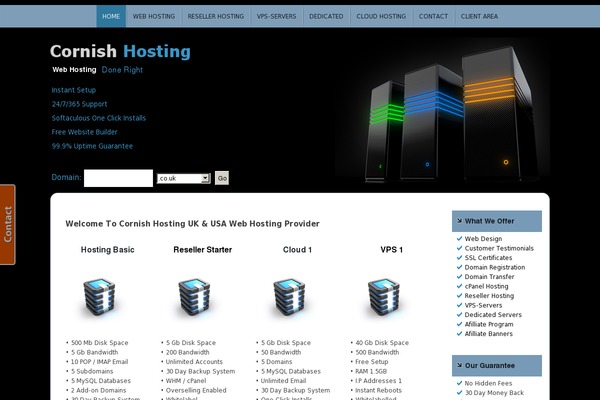Click the Our Guarantee arrow icon
This screenshot has width=600, height=400.
(459, 365)
